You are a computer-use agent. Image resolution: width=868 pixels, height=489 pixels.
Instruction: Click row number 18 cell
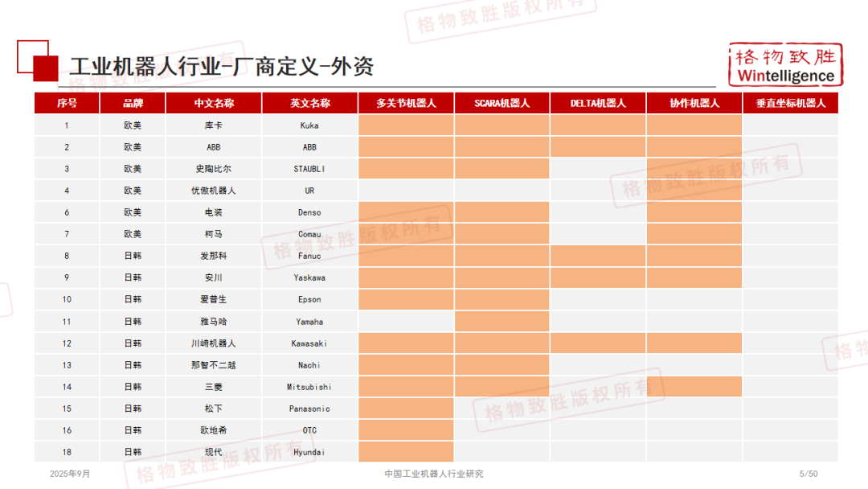point(67,452)
